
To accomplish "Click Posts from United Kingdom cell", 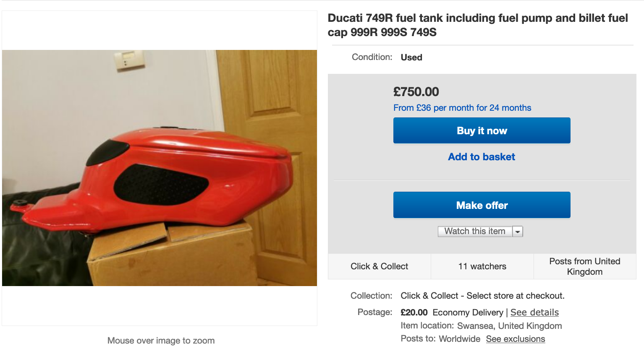I will click(x=584, y=266).
